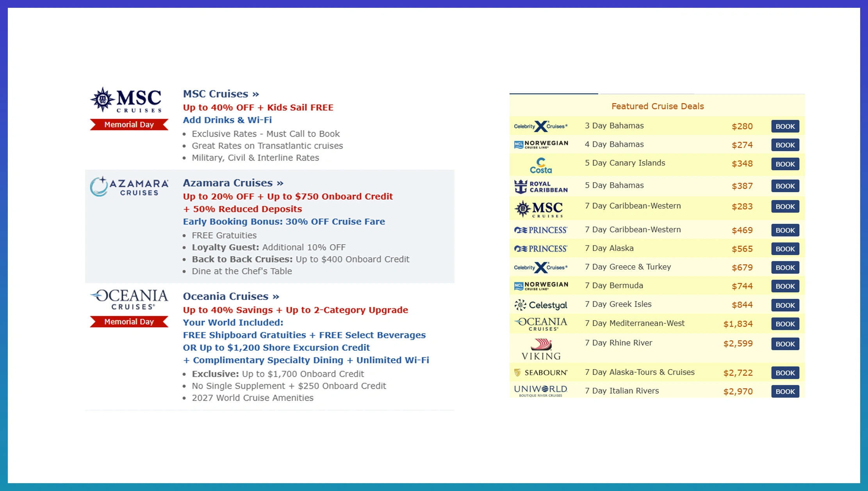Image resolution: width=868 pixels, height=491 pixels.
Task: Book the 7 Day Greece & Turkey cruise
Action: 785,268
